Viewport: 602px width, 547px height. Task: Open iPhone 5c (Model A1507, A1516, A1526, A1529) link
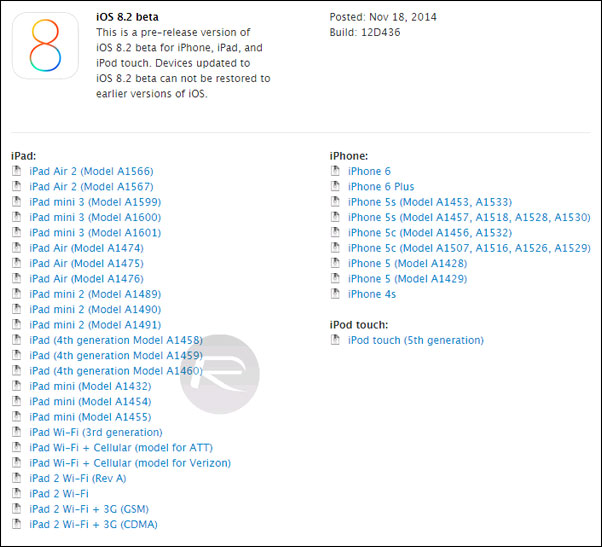(469, 248)
